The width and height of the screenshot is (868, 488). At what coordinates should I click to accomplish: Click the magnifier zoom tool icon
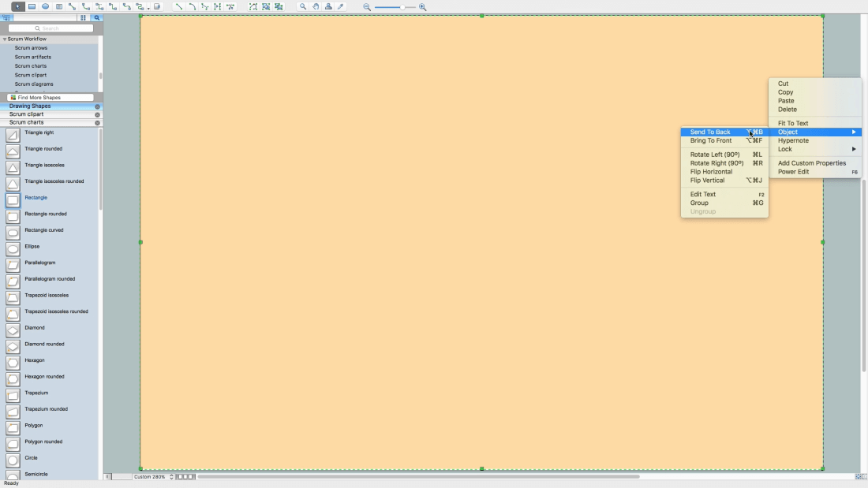(303, 6)
